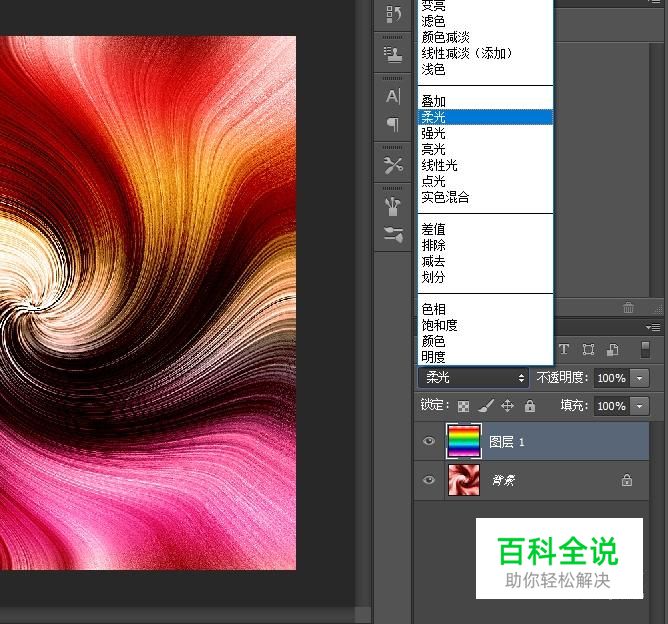
Task: Choose 浅色 blend mode
Action: (x=485, y=69)
